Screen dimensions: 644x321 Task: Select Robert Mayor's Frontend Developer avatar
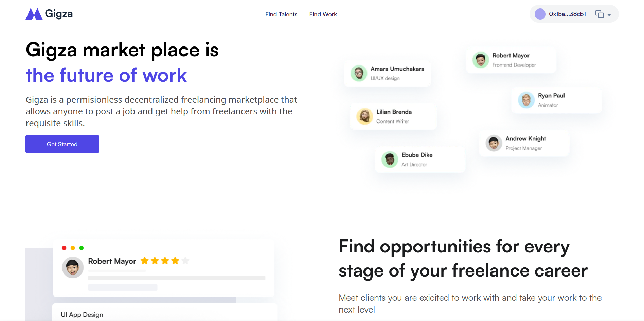[481, 60]
